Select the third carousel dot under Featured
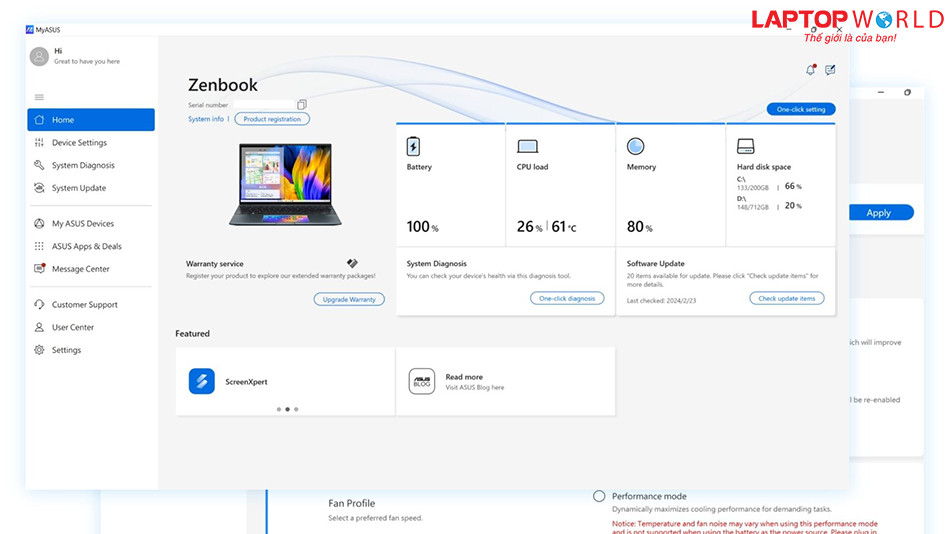 point(296,409)
